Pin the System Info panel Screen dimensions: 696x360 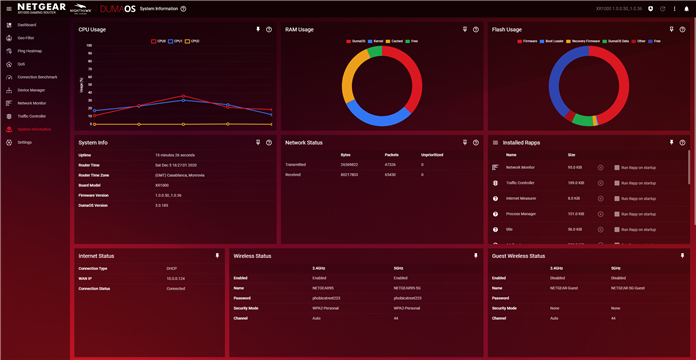pyautogui.click(x=258, y=142)
